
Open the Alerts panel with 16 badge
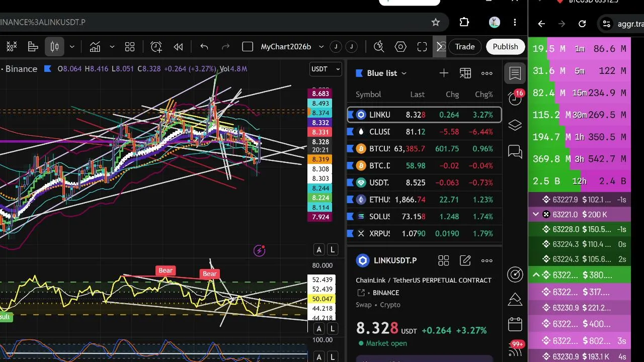pyautogui.click(x=515, y=98)
